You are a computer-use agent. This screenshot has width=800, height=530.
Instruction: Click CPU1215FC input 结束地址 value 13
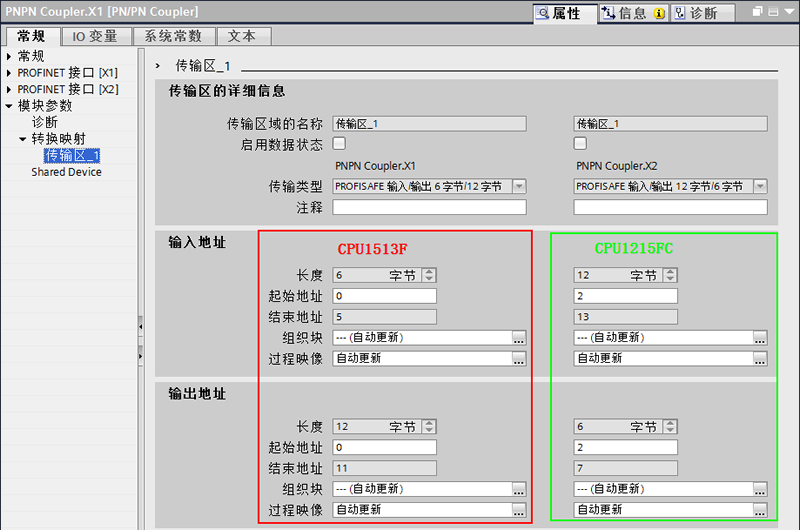[626, 317]
